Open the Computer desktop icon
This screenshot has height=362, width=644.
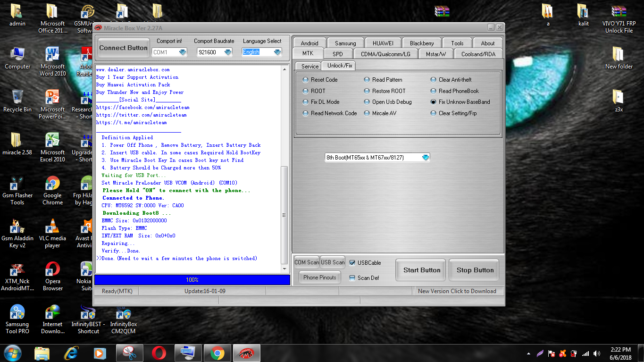pos(17,59)
